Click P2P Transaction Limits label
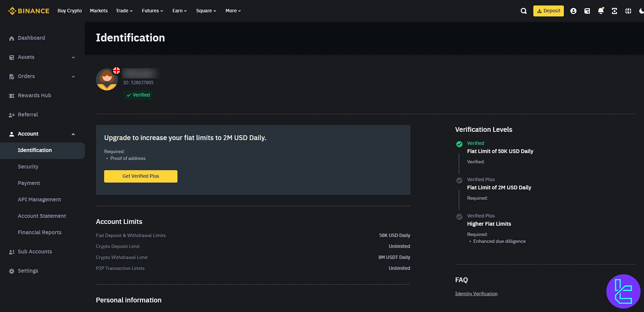 click(120, 269)
